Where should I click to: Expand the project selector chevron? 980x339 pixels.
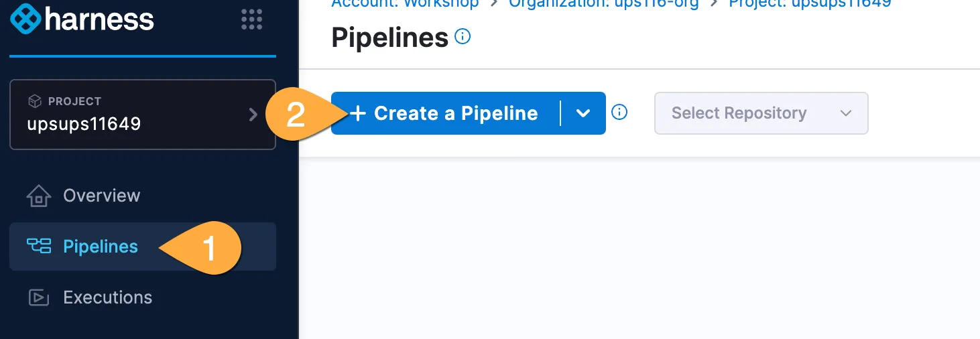(x=253, y=115)
